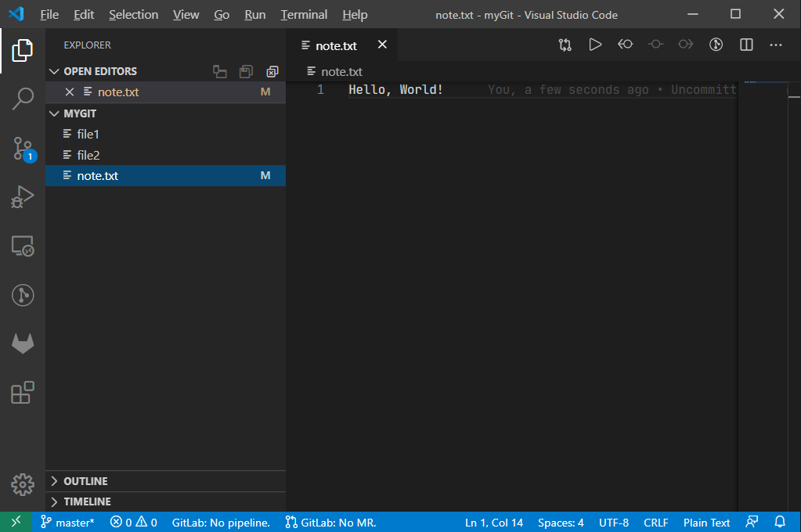
Task: Click the EXPLORER panel title
Action: [88, 45]
